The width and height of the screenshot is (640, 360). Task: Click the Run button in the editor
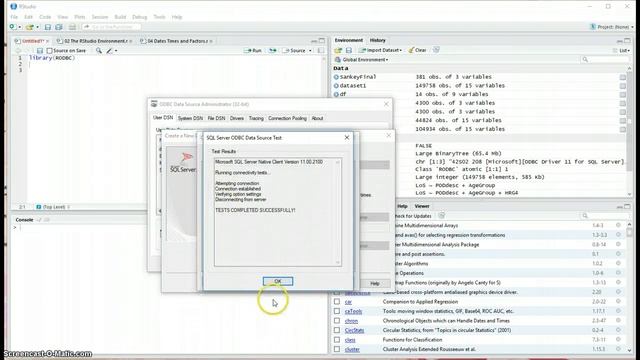(x=253, y=51)
